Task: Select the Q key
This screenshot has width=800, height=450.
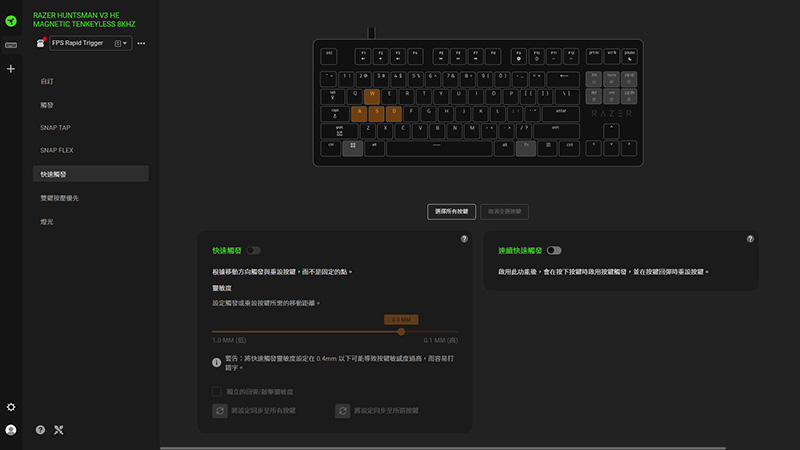Action: [355, 96]
